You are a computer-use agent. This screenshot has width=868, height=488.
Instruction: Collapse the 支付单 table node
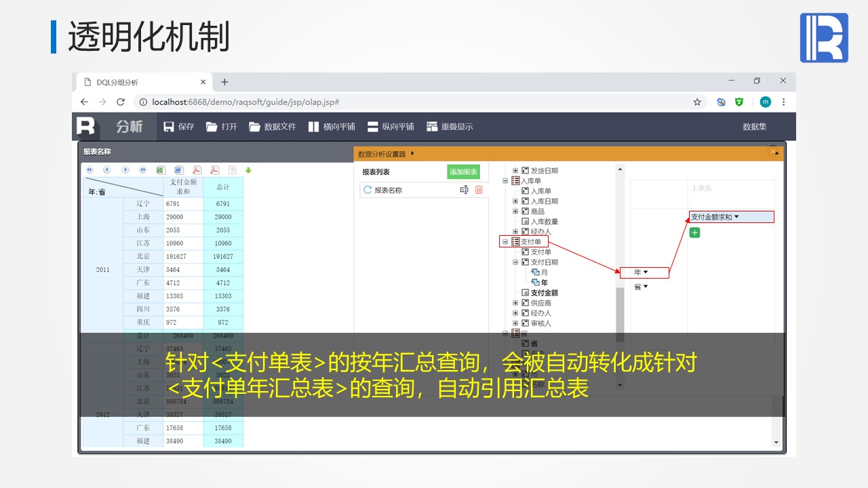[x=505, y=242]
